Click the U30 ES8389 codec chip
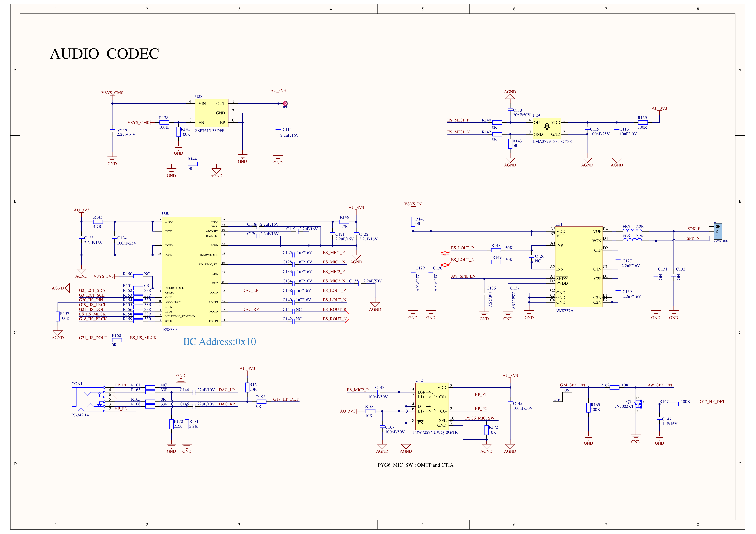The width and height of the screenshot is (756, 534). (191, 271)
